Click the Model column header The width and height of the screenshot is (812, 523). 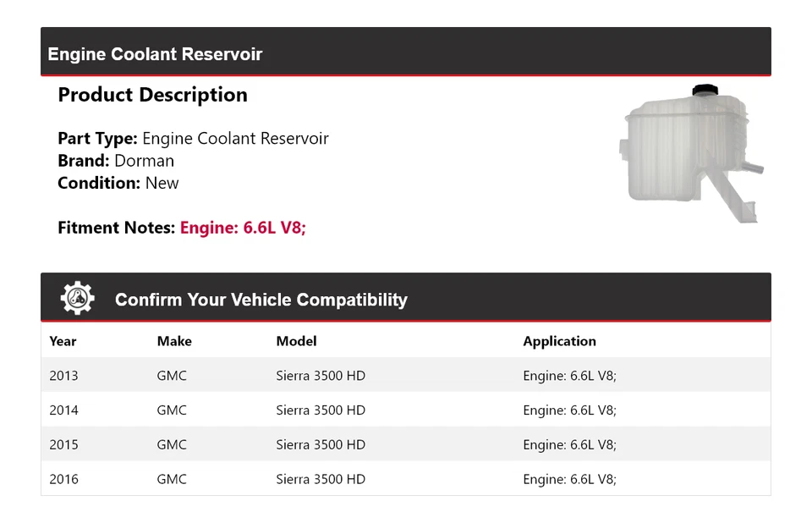point(296,341)
